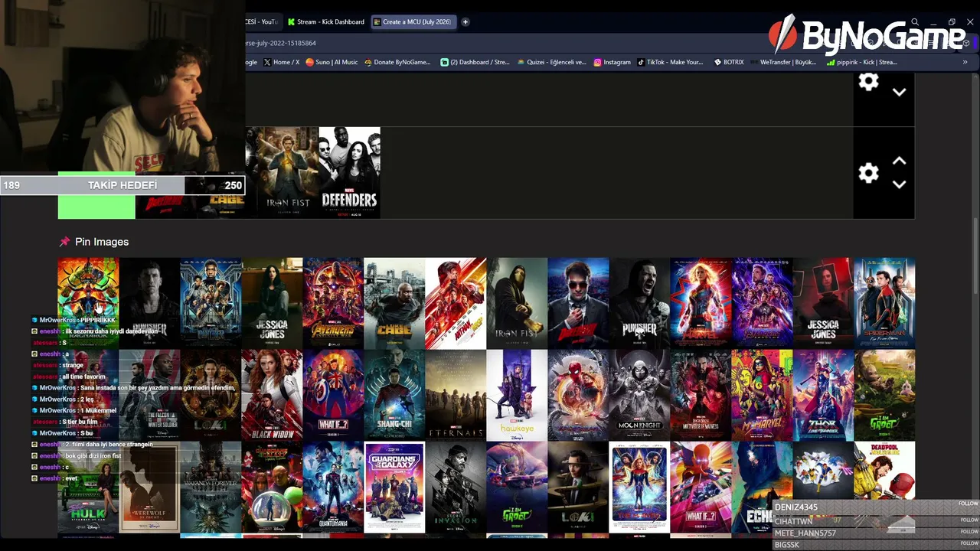Pick The Marvels poster

[x=639, y=487]
